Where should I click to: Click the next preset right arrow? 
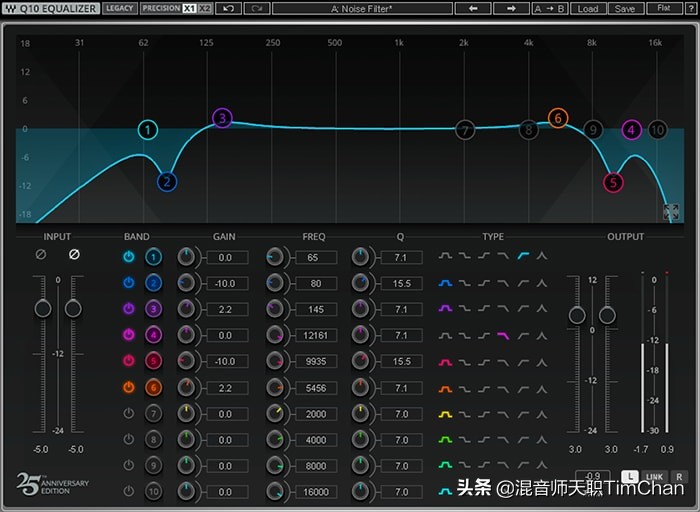pos(511,9)
